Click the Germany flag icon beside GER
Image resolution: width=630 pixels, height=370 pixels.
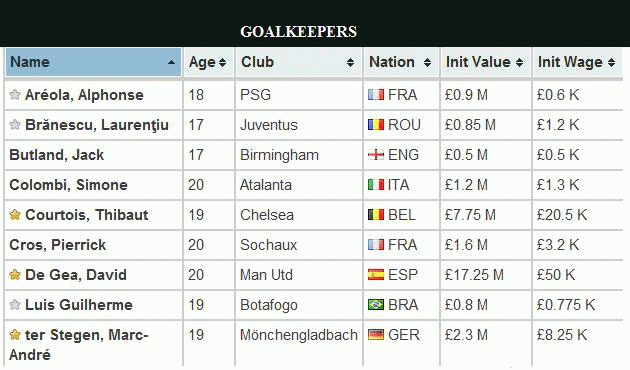pos(376,334)
